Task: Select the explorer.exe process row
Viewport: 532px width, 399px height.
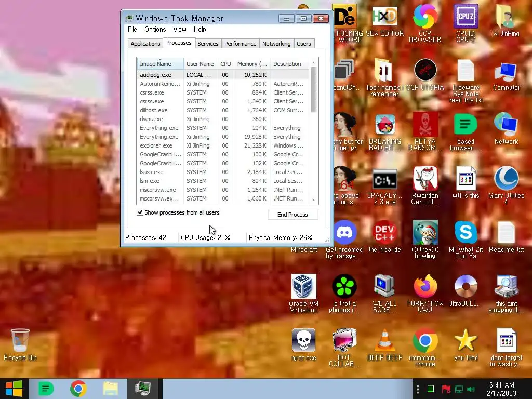Action: [222, 145]
